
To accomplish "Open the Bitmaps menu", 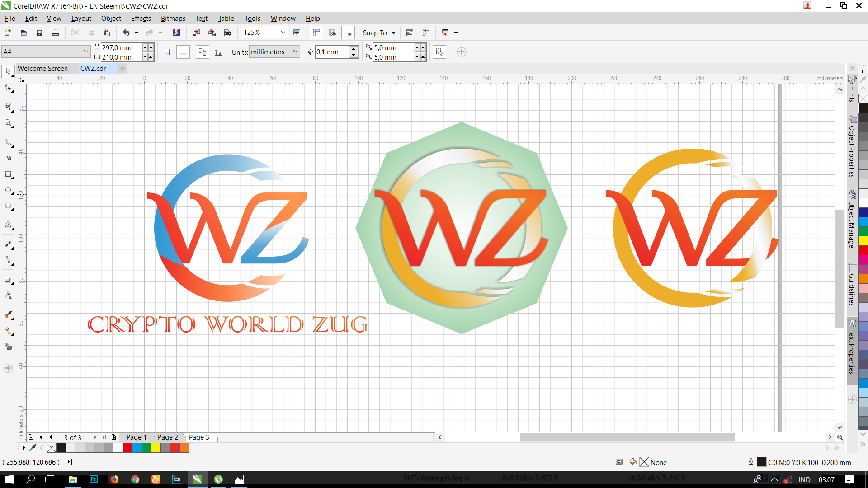I will [173, 18].
